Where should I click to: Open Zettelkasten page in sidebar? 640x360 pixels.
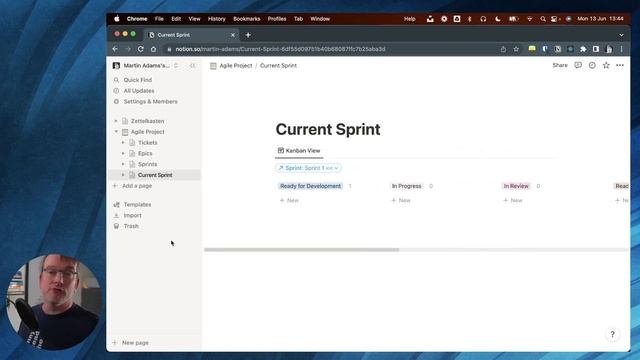point(147,121)
